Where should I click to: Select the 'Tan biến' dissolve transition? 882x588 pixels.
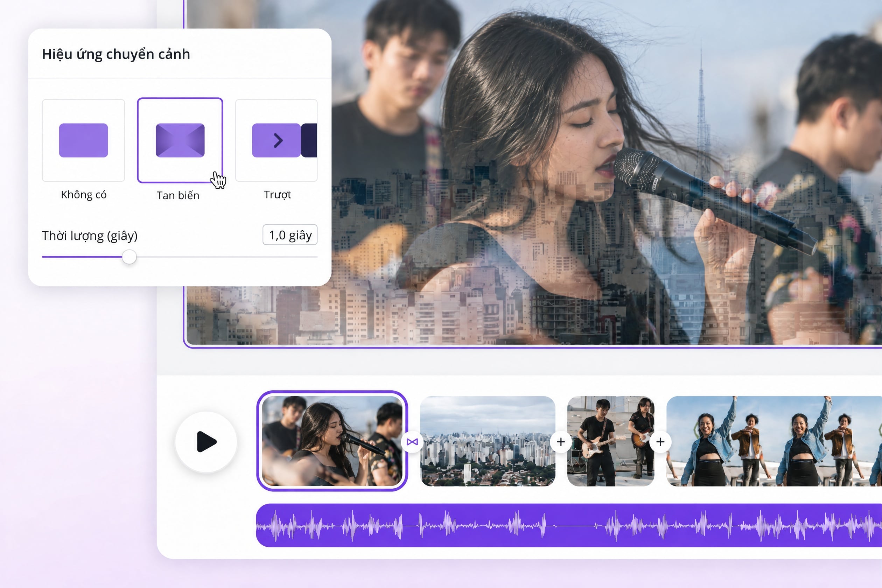pos(180,140)
